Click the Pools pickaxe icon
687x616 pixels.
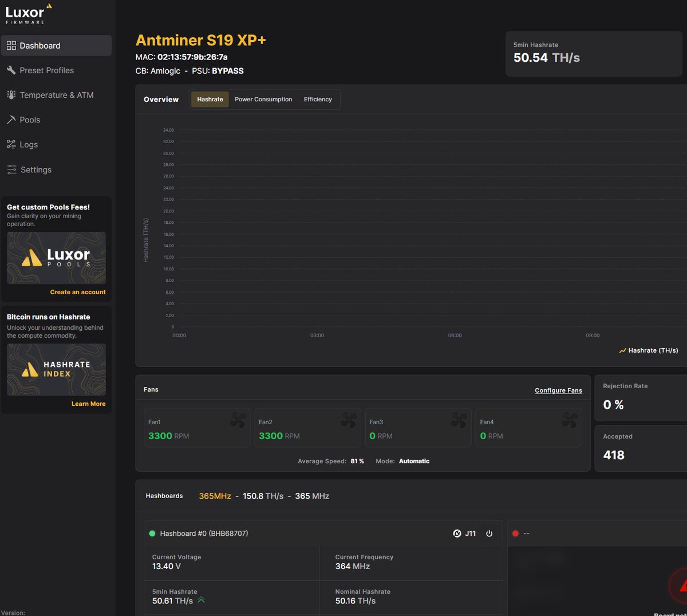tap(11, 120)
